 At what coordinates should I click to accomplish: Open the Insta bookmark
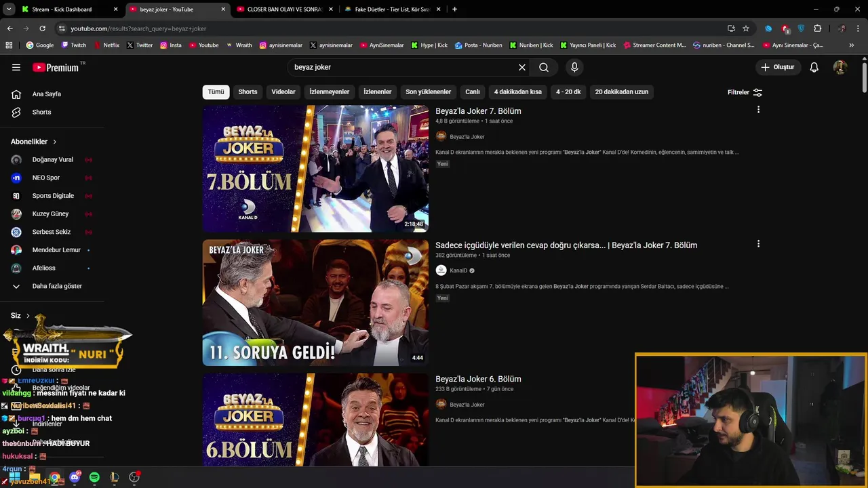tap(171, 45)
